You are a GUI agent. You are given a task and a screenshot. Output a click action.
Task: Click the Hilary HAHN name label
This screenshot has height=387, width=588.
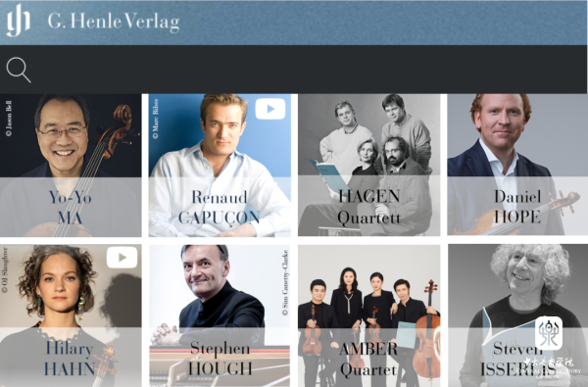[x=70, y=359]
